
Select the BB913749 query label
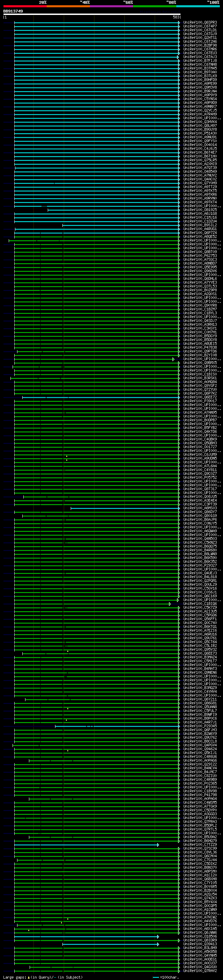(x=13, y=11)
